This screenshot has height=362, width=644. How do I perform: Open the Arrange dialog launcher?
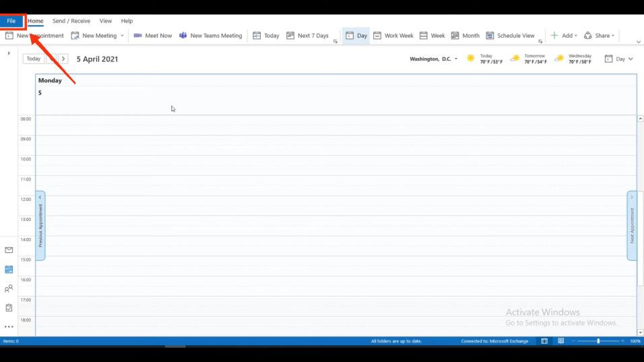point(540,41)
